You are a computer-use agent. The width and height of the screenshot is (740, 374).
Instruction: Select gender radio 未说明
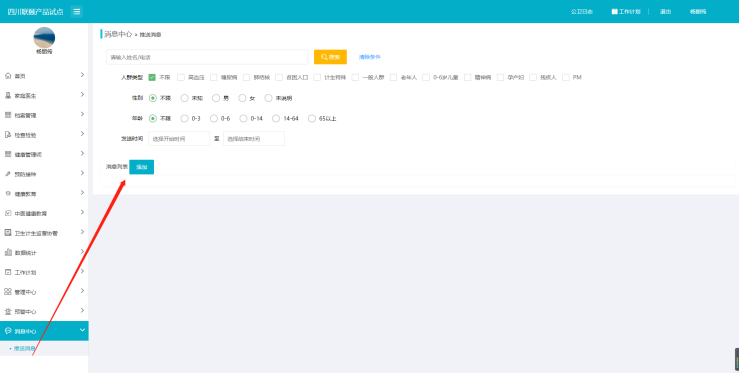point(269,98)
